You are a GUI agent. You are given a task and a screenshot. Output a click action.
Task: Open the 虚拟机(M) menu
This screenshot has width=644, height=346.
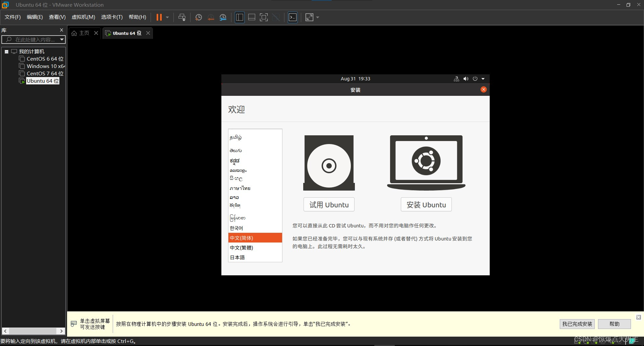coord(84,17)
